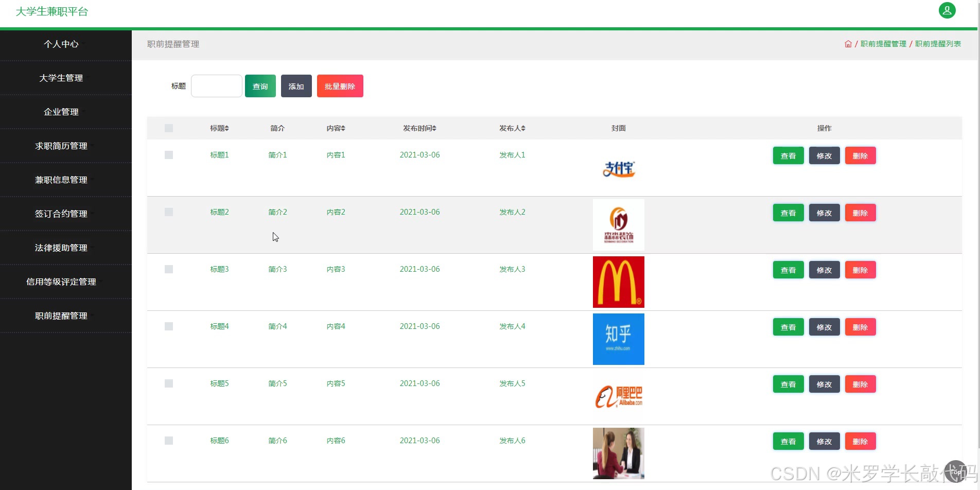The height and width of the screenshot is (490, 980).
Task: Click 查看 for row 标题5
Action: tap(789, 384)
